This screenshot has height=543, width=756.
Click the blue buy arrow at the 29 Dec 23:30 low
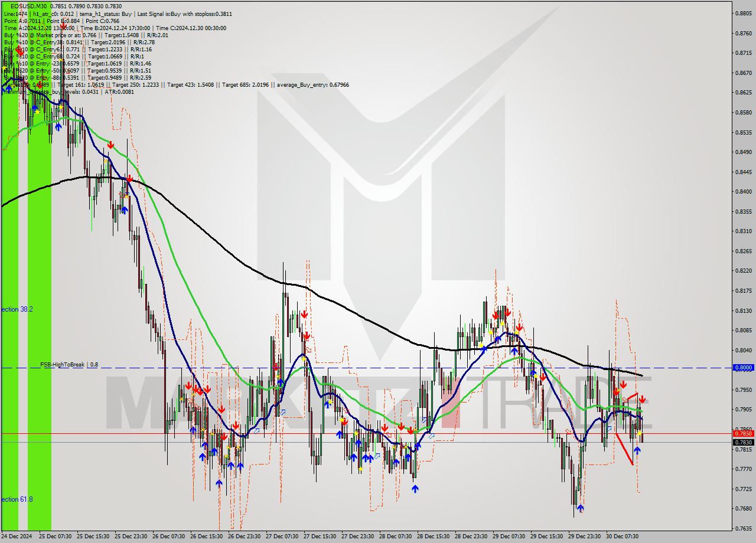tap(581, 508)
